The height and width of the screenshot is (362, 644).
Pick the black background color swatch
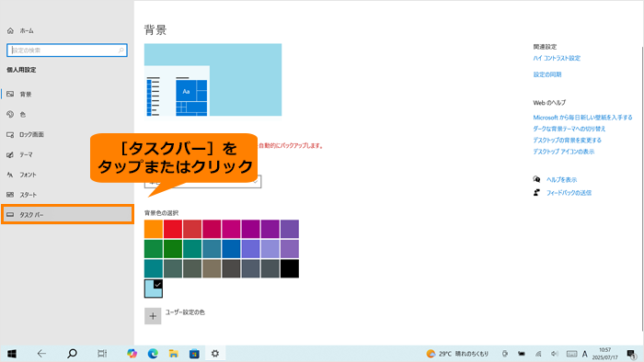point(290,268)
